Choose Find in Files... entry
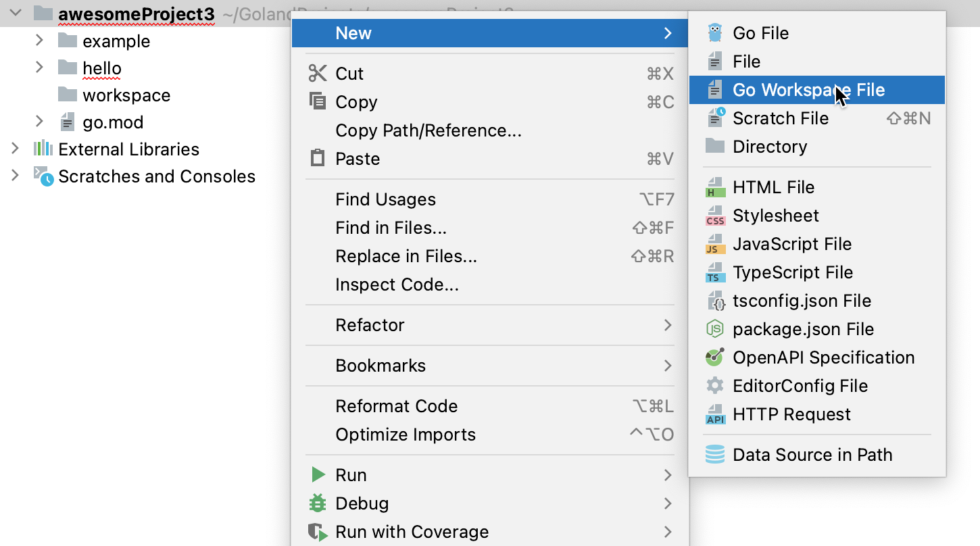 point(490,228)
